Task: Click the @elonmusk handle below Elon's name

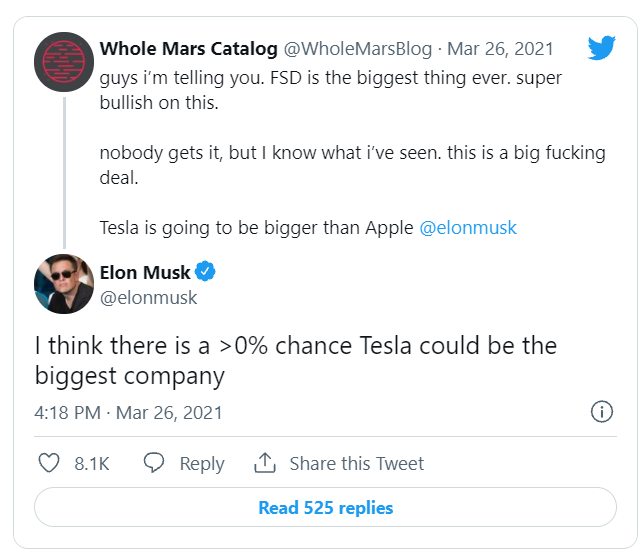Action: pyautogui.click(x=149, y=297)
